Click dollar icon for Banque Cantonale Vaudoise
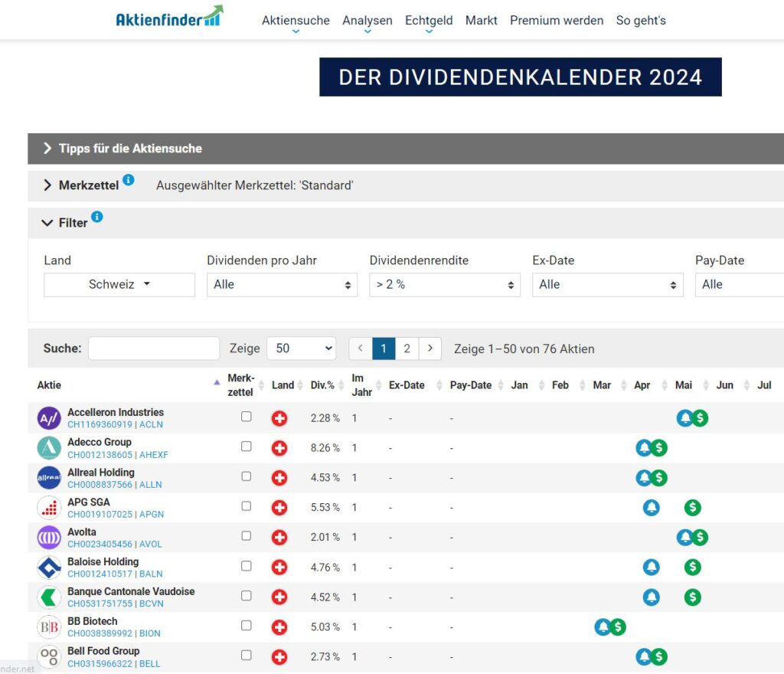 click(692, 597)
